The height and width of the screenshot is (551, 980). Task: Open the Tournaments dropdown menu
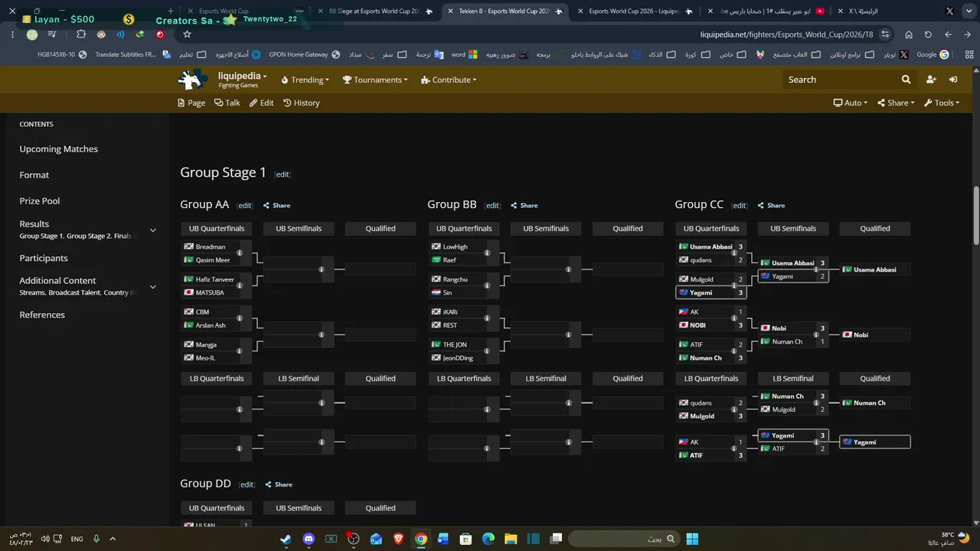(x=374, y=80)
